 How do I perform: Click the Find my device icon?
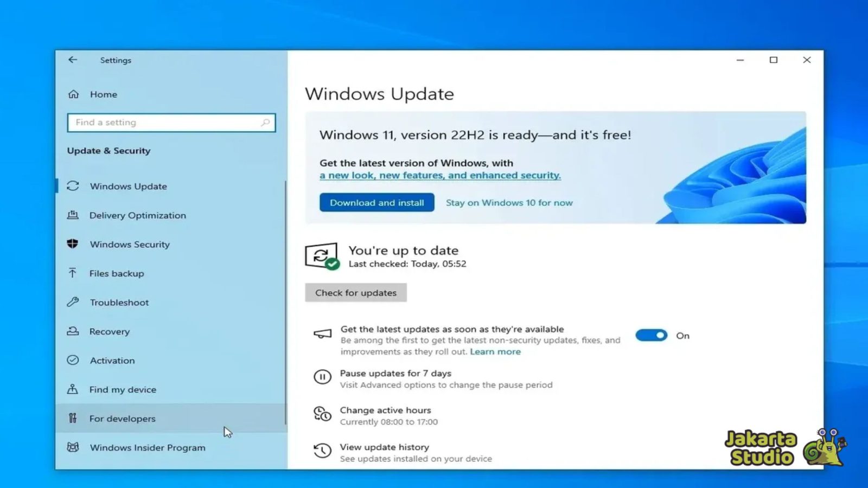(73, 389)
